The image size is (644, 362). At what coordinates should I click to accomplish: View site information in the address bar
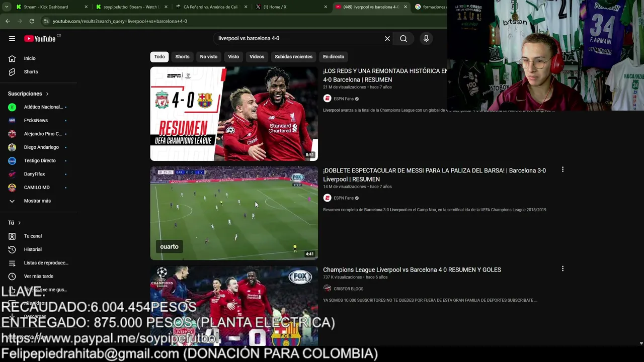coord(46,21)
